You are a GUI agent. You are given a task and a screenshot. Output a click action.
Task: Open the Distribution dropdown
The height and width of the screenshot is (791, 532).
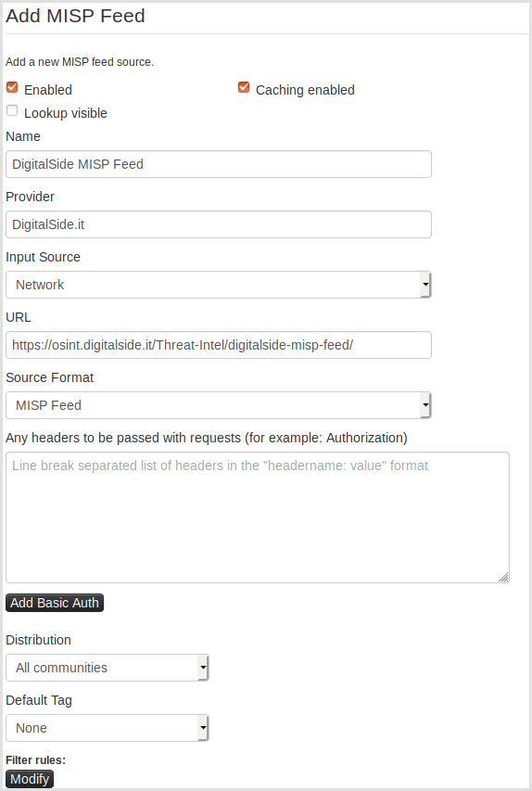[x=107, y=668]
